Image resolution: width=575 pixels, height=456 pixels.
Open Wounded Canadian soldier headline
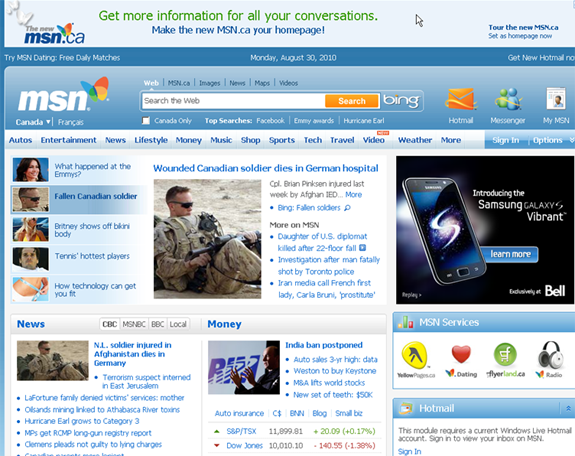(x=265, y=168)
